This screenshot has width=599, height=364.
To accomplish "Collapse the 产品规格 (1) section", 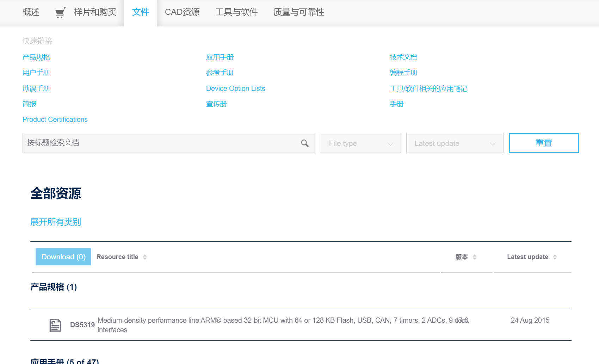I will (54, 287).
